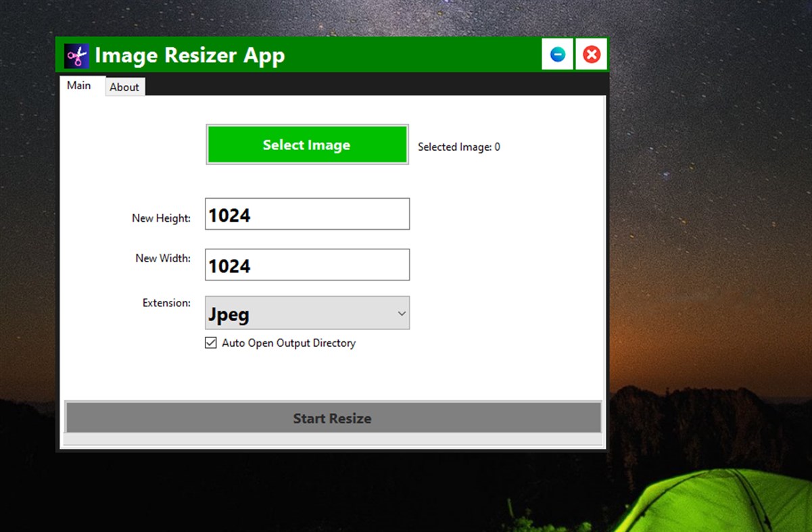Close the Image Resizer App window
This screenshot has height=532, width=812.
click(x=591, y=54)
